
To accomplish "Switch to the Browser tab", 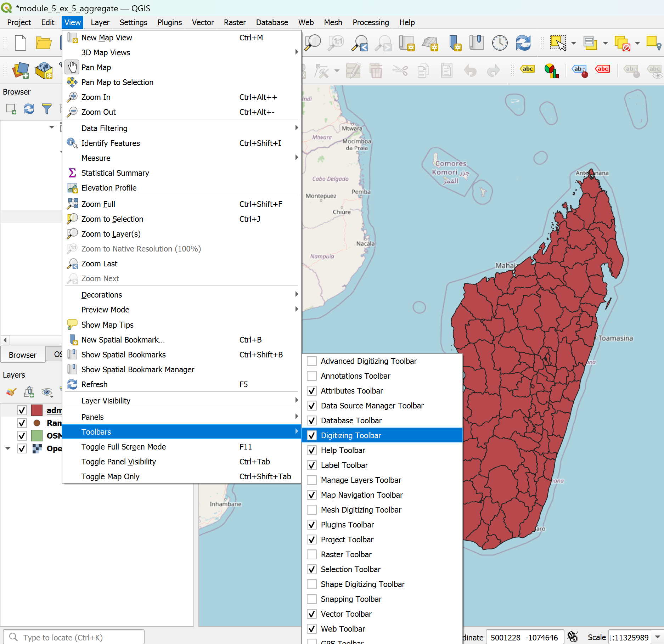I will 23,355.
